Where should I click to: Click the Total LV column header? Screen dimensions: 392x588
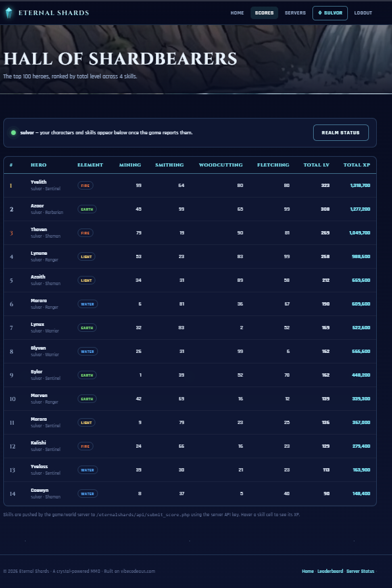click(316, 165)
